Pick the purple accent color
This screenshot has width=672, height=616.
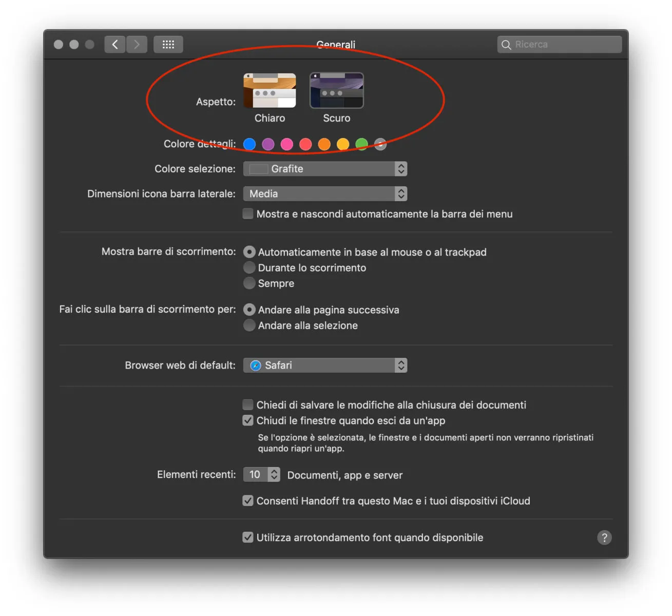pyautogui.click(x=268, y=144)
